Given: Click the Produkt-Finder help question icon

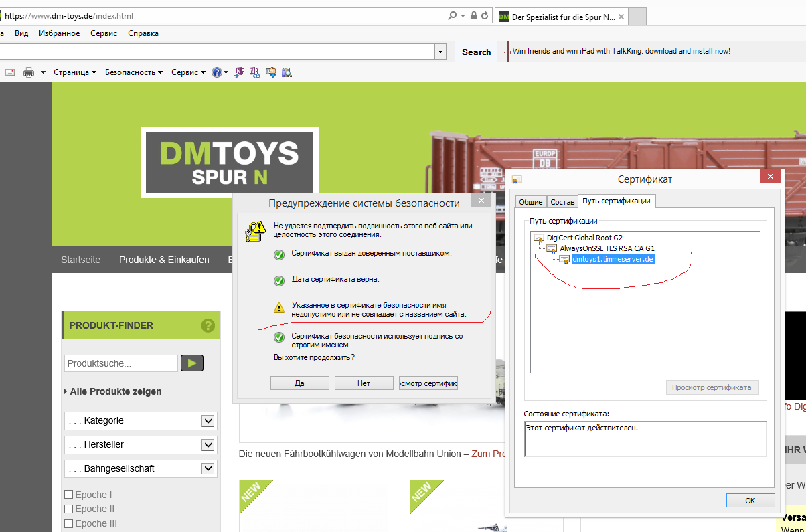Looking at the screenshot, I should coord(208,326).
